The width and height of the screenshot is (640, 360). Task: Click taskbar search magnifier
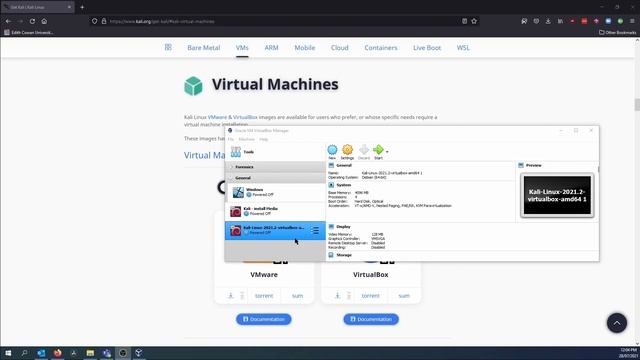tap(24, 353)
